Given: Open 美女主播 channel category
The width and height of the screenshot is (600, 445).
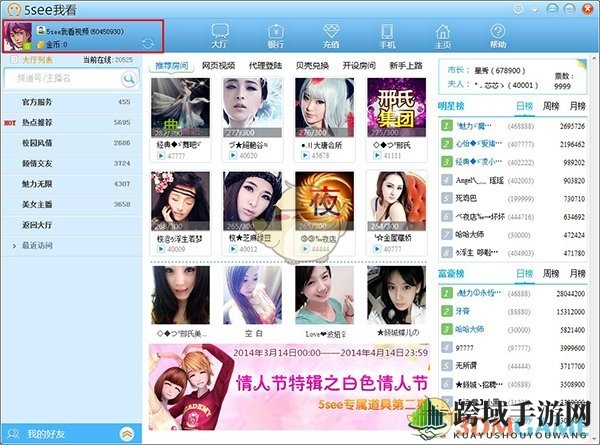Looking at the screenshot, I should click(72, 205).
